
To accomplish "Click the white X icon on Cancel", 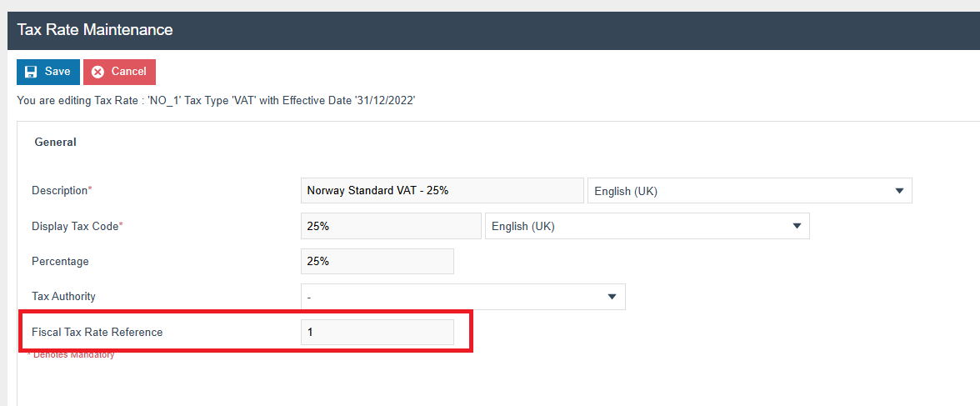I will pyautogui.click(x=97, y=72).
